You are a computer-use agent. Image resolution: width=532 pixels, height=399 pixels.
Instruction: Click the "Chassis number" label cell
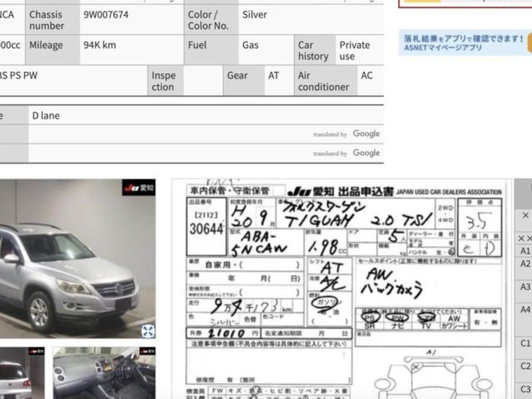53,20
